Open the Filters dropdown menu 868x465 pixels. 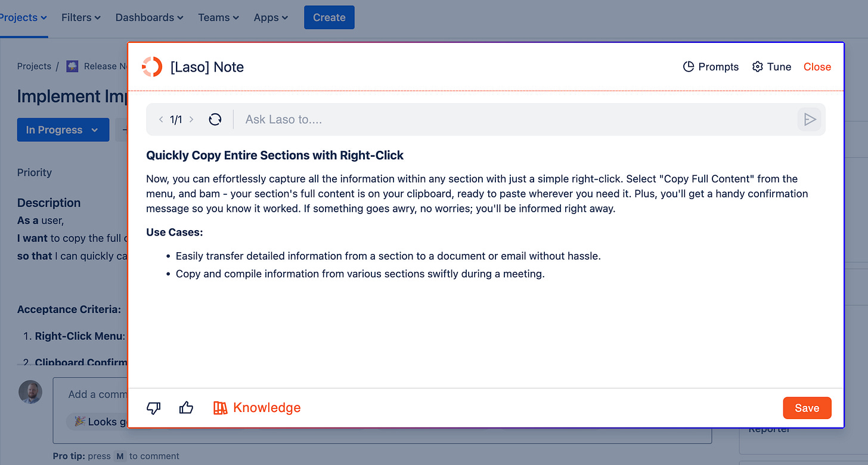click(81, 17)
